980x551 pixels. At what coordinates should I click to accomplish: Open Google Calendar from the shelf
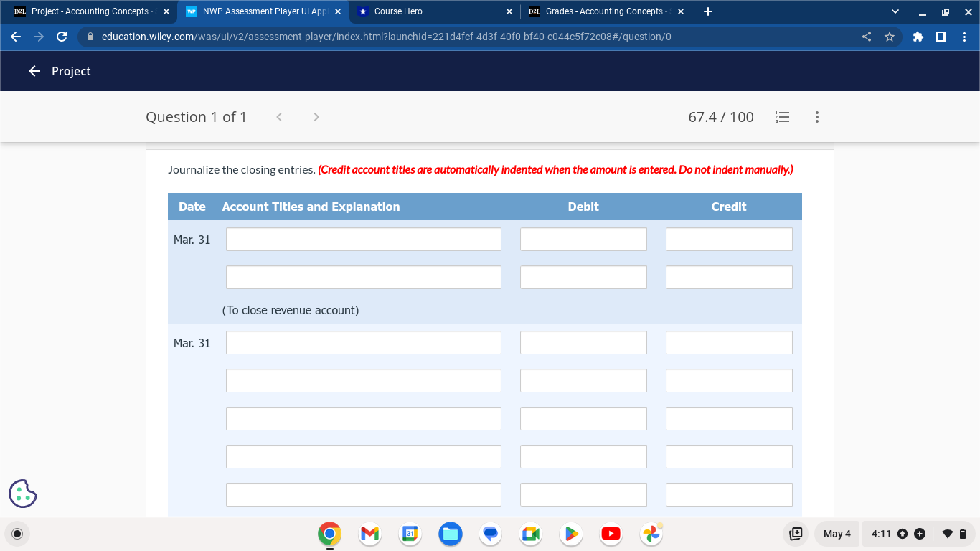coord(410,534)
